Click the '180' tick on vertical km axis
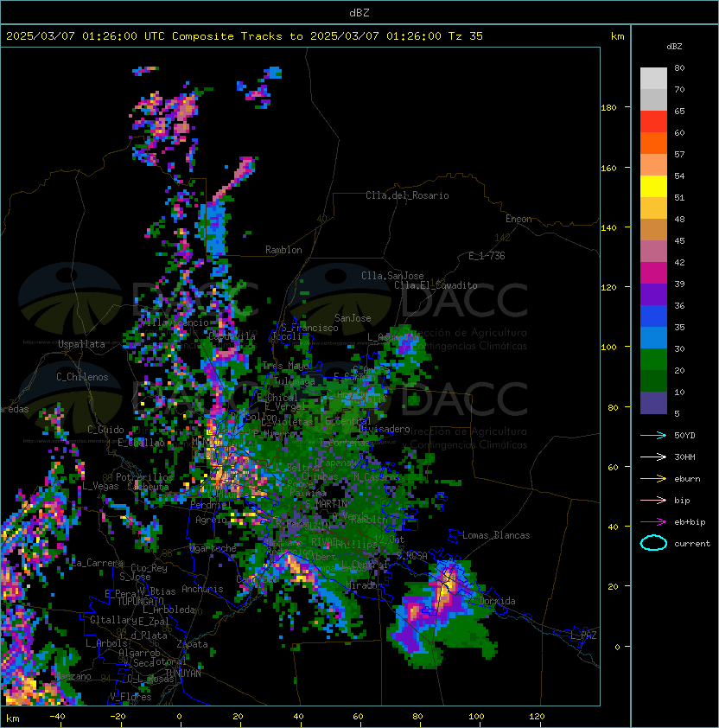 [608, 108]
